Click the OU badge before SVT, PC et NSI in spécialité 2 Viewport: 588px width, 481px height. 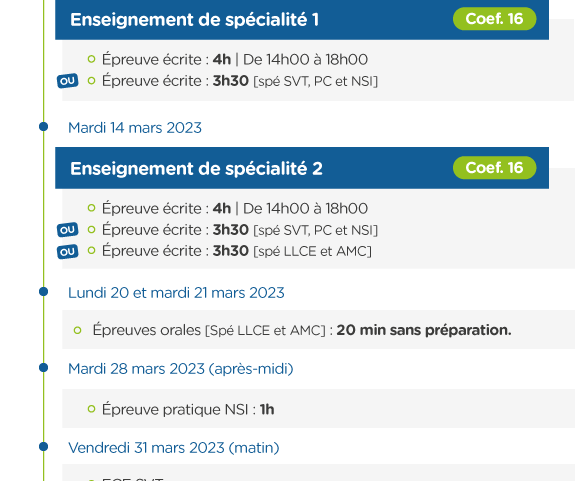pyautogui.click(x=68, y=230)
